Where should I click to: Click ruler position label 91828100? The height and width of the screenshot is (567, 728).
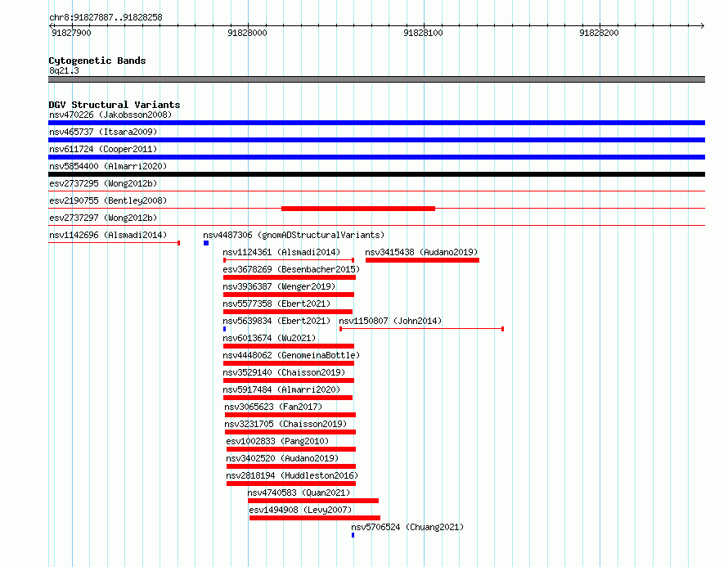(x=424, y=33)
